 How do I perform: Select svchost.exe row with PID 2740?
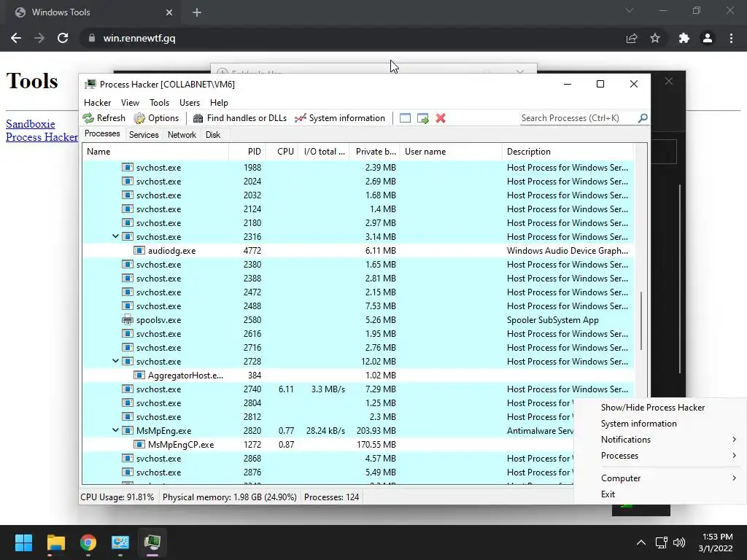(x=357, y=389)
